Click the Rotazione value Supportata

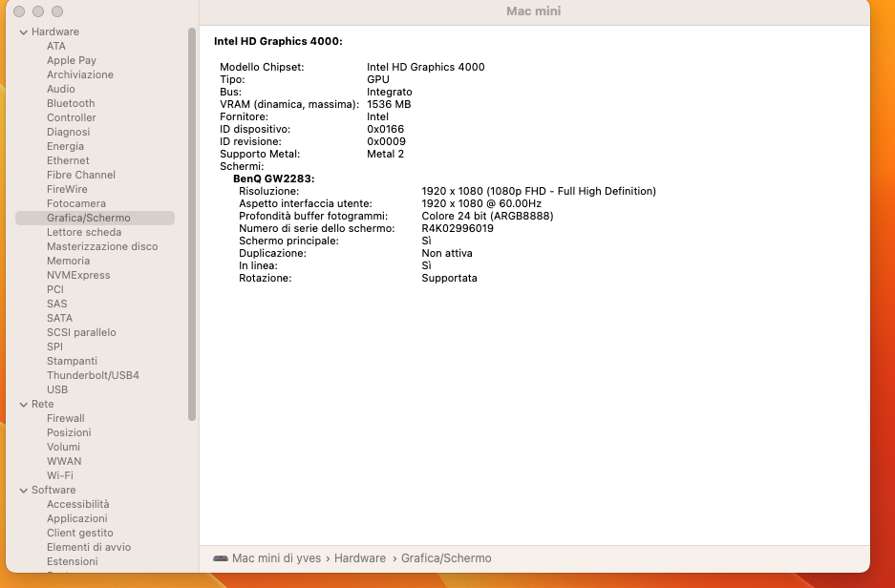[449, 279]
